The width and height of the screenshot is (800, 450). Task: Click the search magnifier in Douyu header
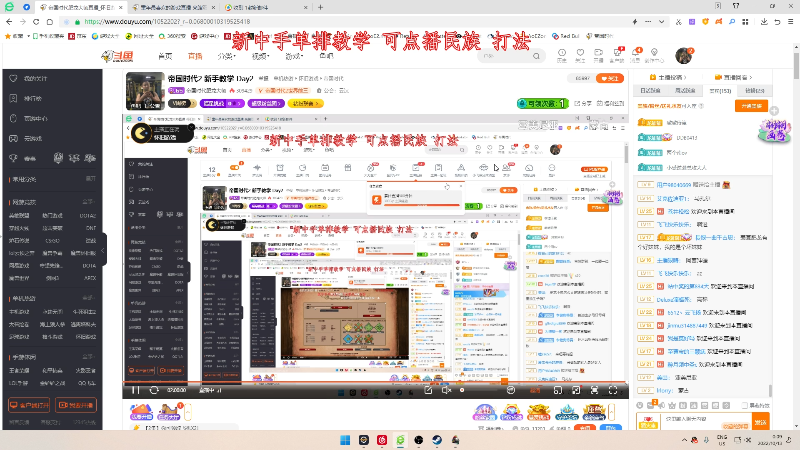pos(536,56)
